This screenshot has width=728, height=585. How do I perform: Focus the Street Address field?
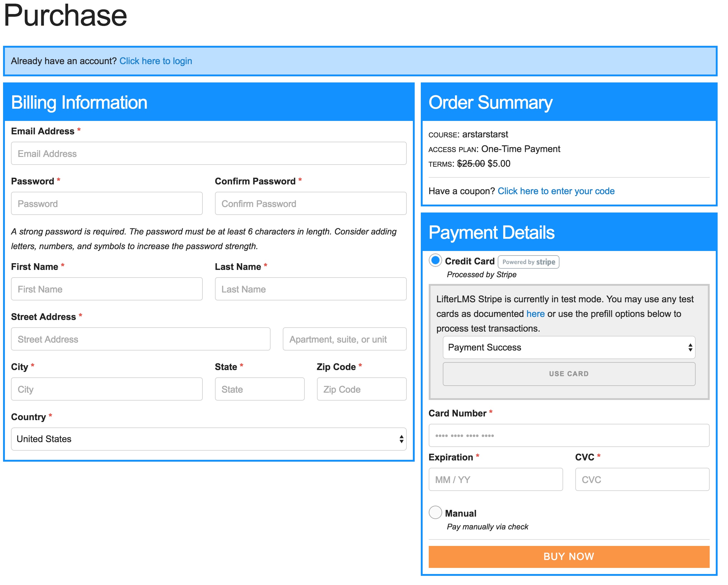[140, 339]
